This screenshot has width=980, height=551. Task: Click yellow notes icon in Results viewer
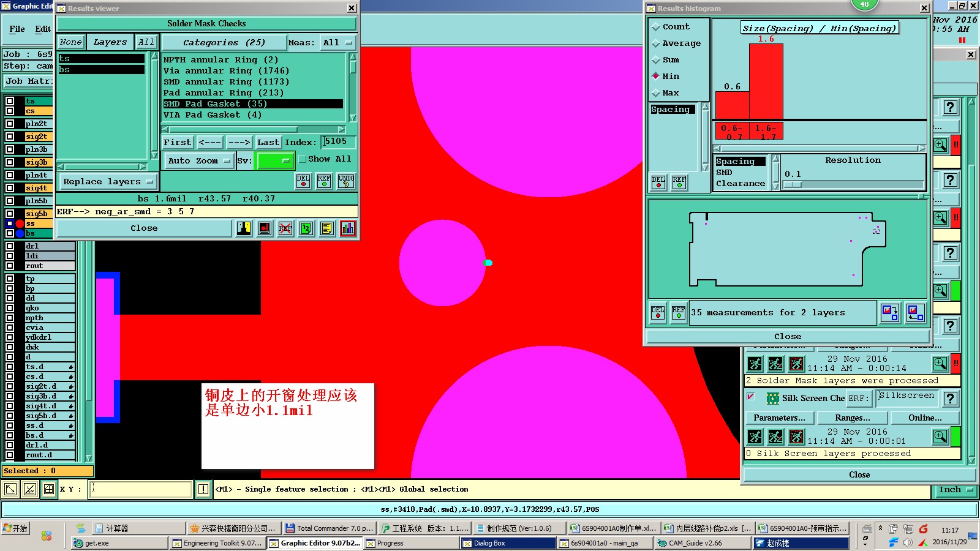coord(327,228)
